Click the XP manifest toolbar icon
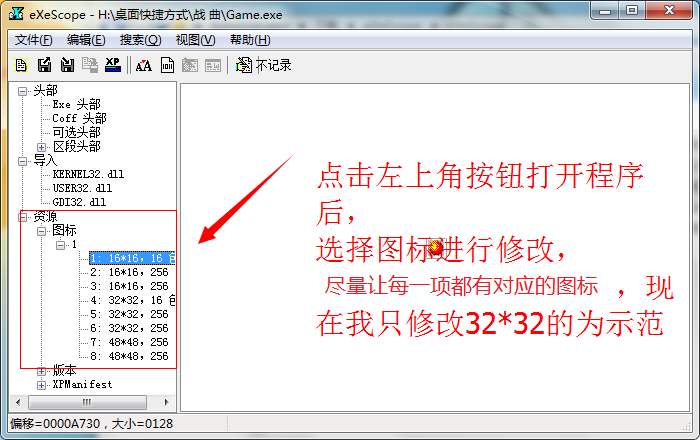The width and height of the screenshot is (700, 440). click(113, 65)
